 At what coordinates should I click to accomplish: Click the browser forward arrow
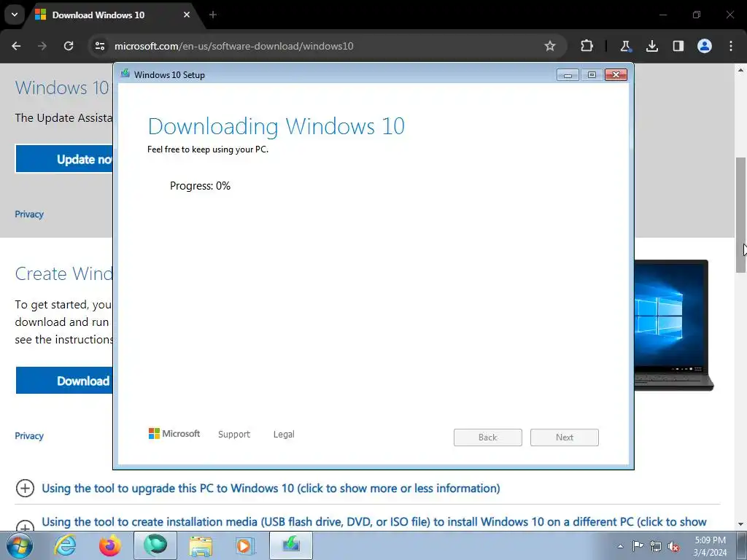click(x=42, y=46)
